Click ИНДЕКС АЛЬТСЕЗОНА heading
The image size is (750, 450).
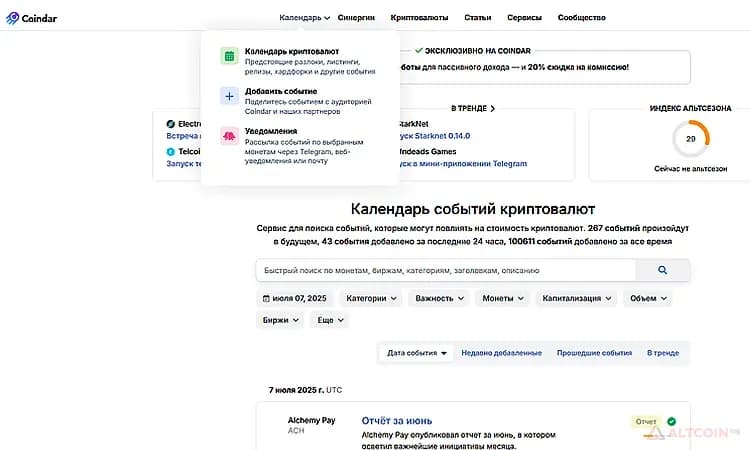(x=690, y=109)
